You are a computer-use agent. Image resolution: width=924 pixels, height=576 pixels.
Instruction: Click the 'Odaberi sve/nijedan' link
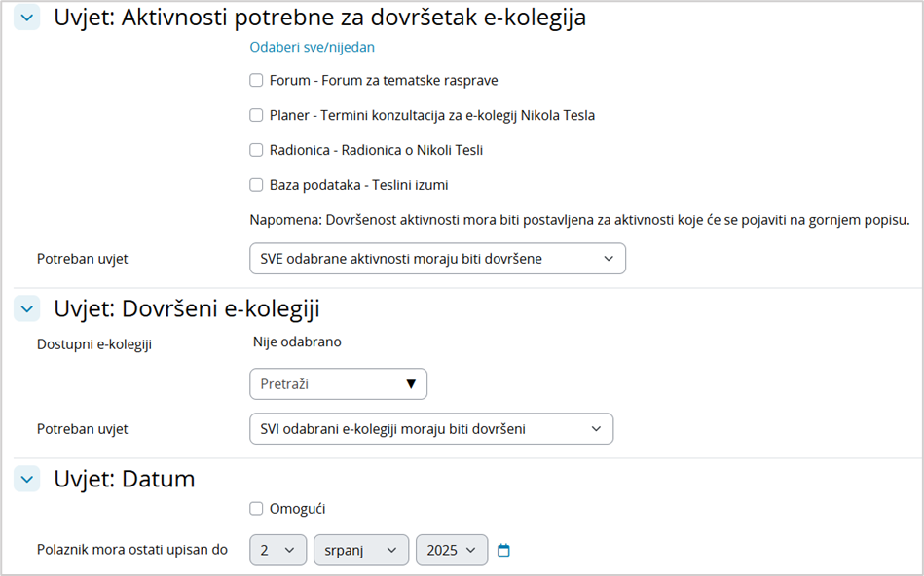click(312, 46)
